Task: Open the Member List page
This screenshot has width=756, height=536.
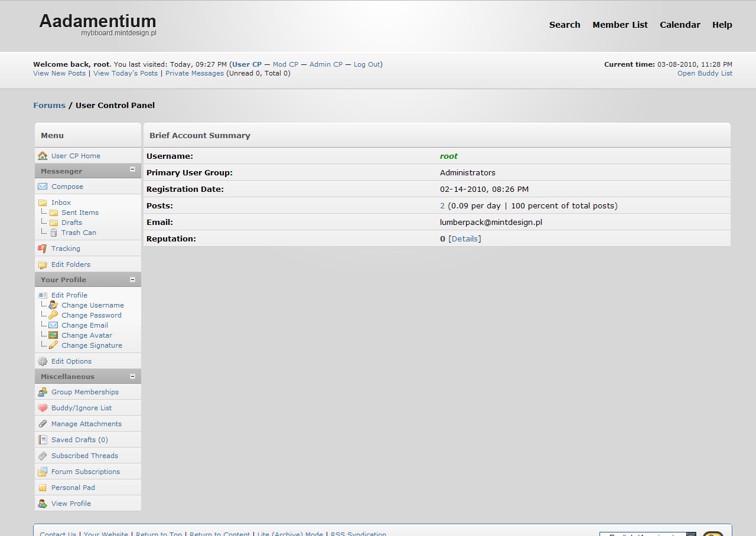Action: 620,25
